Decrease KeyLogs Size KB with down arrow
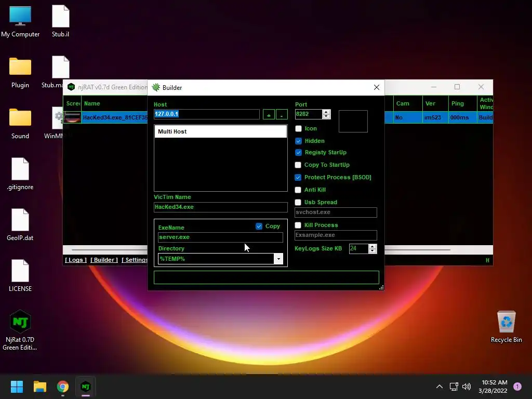 373,251
